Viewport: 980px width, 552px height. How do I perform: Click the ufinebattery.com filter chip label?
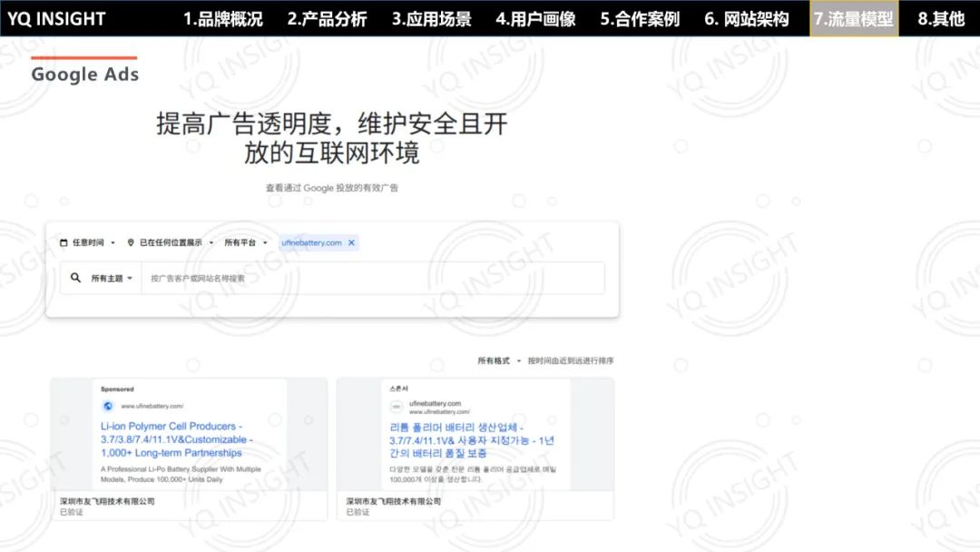[x=311, y=242]
